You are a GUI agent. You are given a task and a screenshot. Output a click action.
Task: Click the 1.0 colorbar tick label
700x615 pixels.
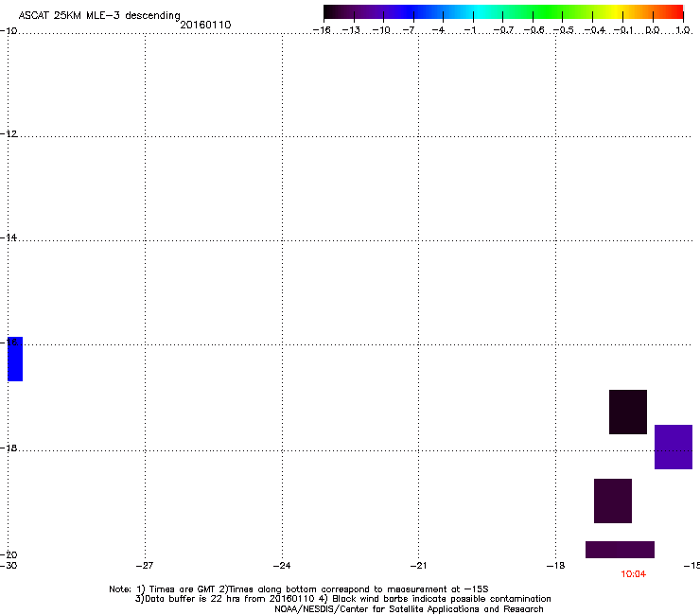pos(683,30)
